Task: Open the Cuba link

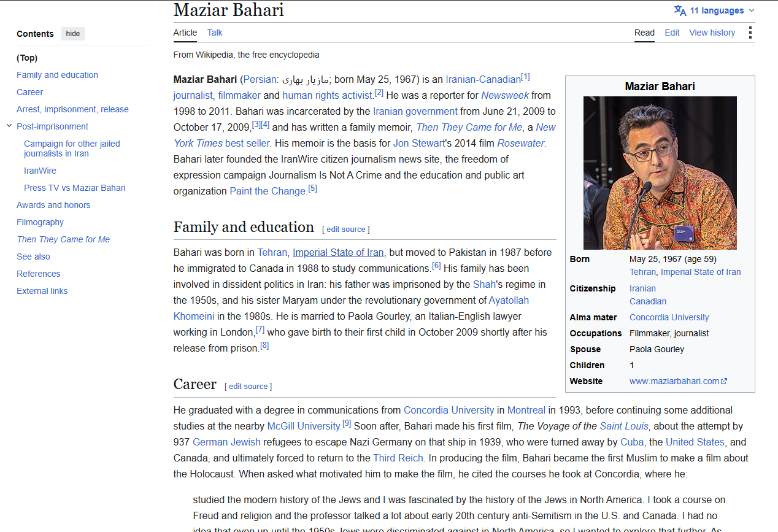Action: (x=632, y=442)
